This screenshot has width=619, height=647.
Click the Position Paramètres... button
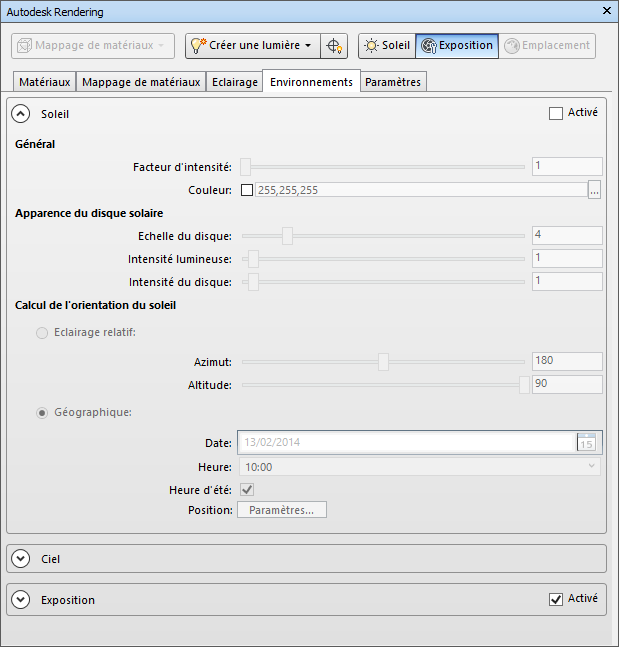coord(282,510)
